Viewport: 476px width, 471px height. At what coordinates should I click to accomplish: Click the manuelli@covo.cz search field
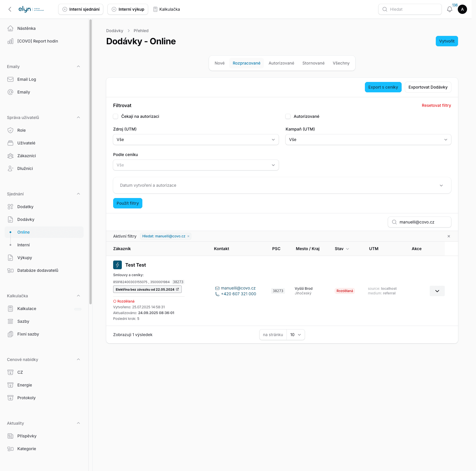(419, 222)
